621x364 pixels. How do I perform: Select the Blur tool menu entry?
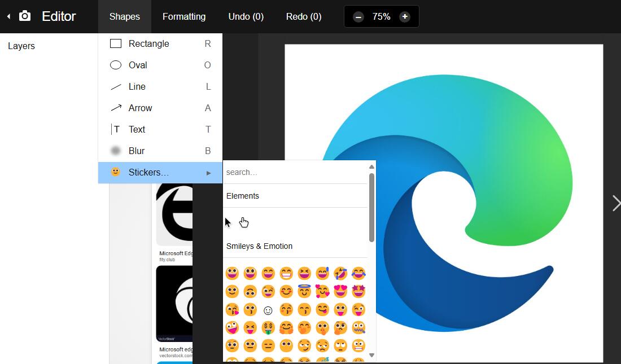click(x=137, y=151)
